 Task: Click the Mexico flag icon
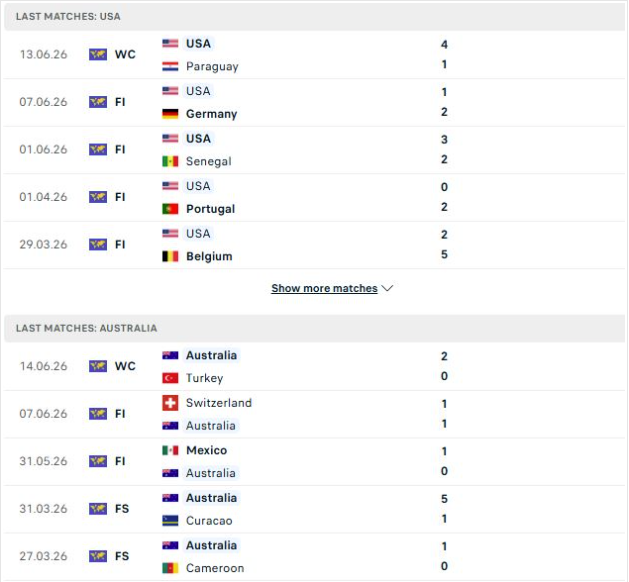pyautogui.click(x=170, y=450)
